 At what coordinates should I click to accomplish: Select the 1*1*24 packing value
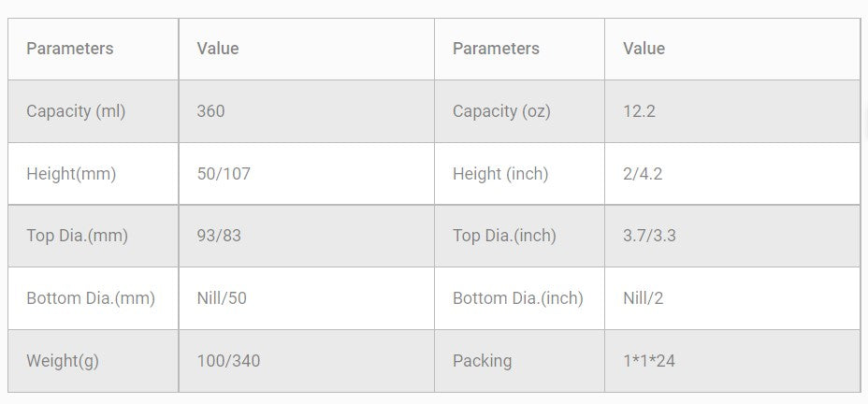(x=649, y=360)
